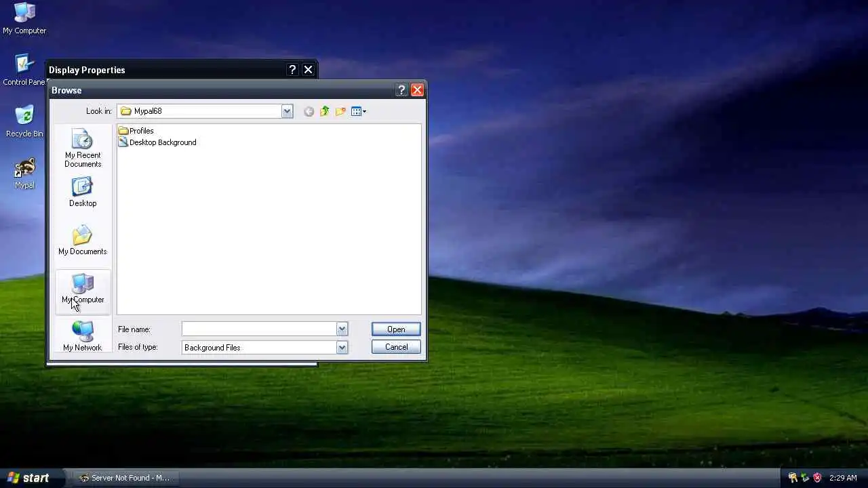This screenshot has height=488, width=868.
Task: Expand the File name dropdown arrow
Action: (x=342, y=329)
